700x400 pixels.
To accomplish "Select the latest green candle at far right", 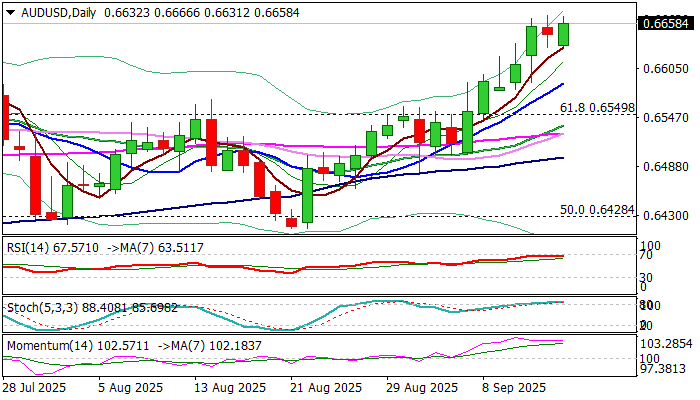I will coord(564,33).
